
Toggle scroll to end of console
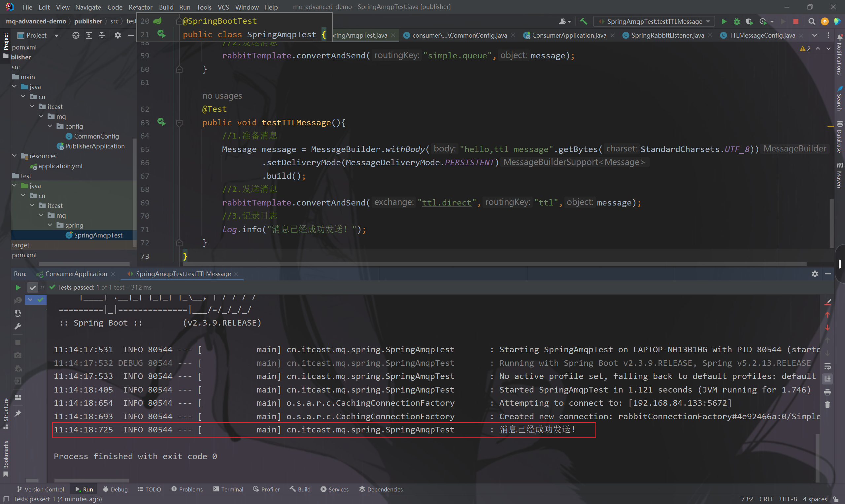(x=827, y=379)
